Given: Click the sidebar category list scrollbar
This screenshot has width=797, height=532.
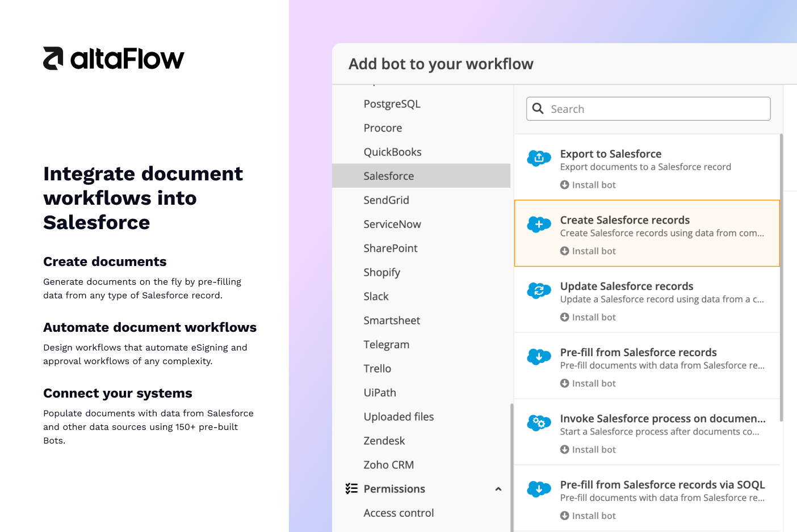Looking at the screenshot, I should (x=512, y=467).
